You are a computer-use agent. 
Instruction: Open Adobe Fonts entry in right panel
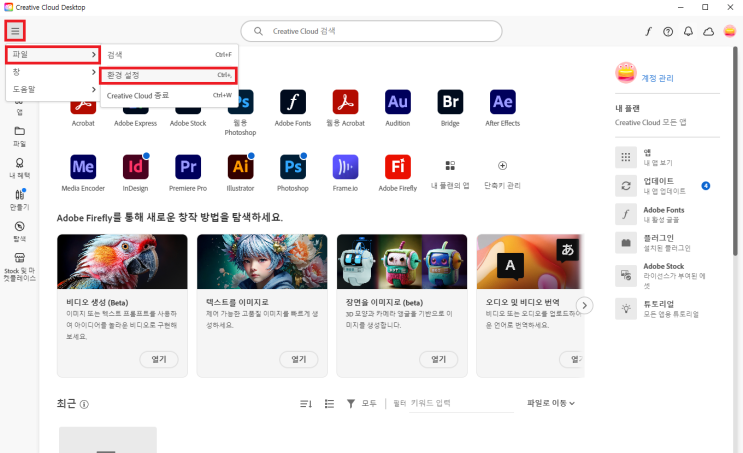666,214
